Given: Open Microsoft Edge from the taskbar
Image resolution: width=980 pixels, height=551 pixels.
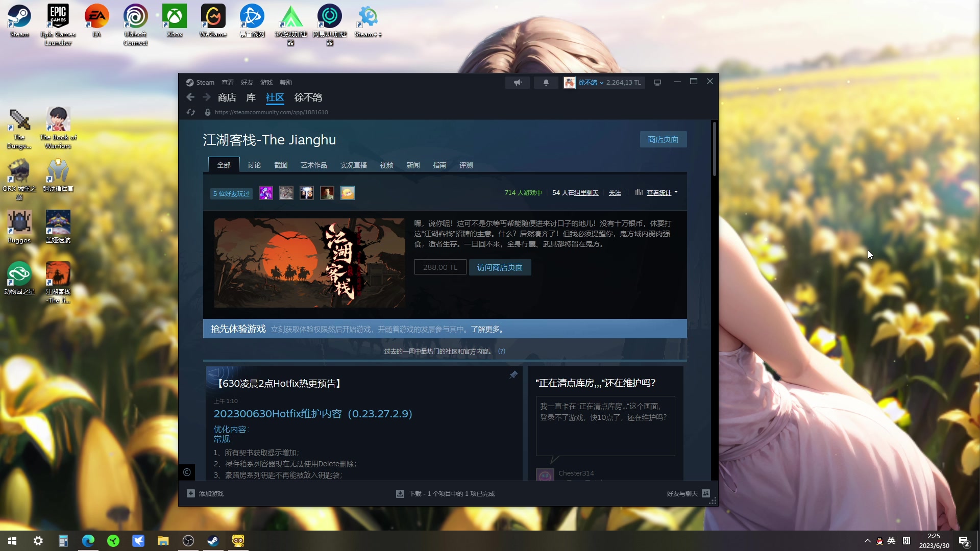Looking at the screenshot, I should 88,541.
